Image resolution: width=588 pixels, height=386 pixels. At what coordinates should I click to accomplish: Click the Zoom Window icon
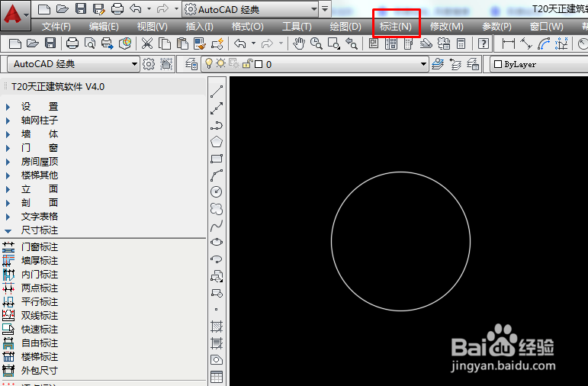pyautogui.click(x=334, y=43)
